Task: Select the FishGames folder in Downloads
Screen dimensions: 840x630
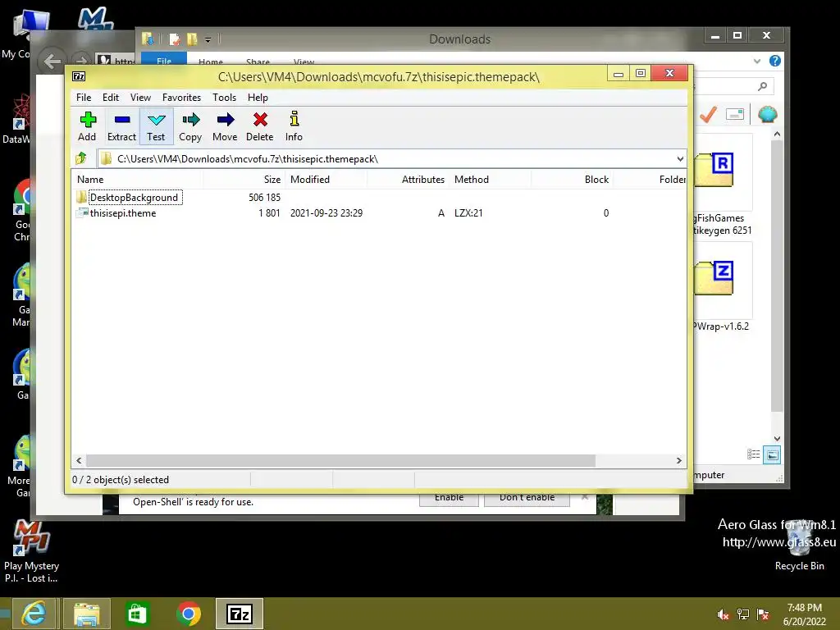Action: click(723, 185)
